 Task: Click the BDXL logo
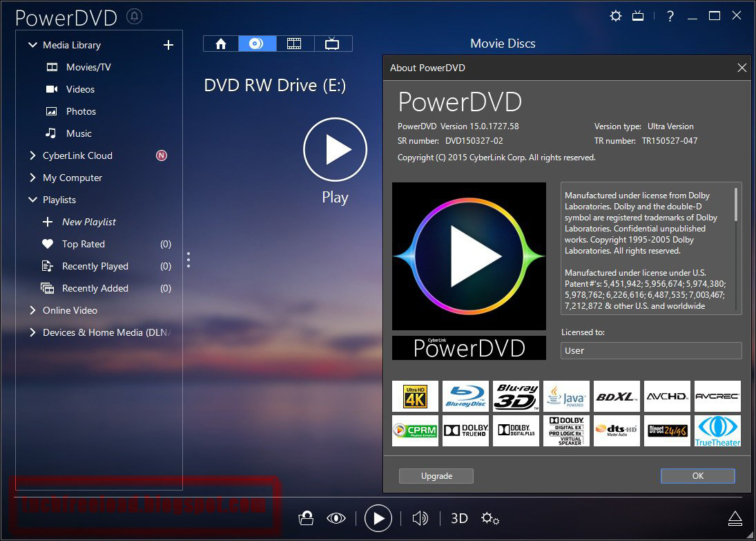[x=617, y=396]
